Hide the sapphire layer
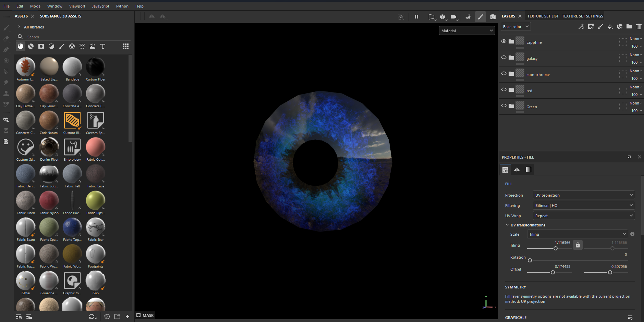Viewport: 644px width, 322px height. 503,41
